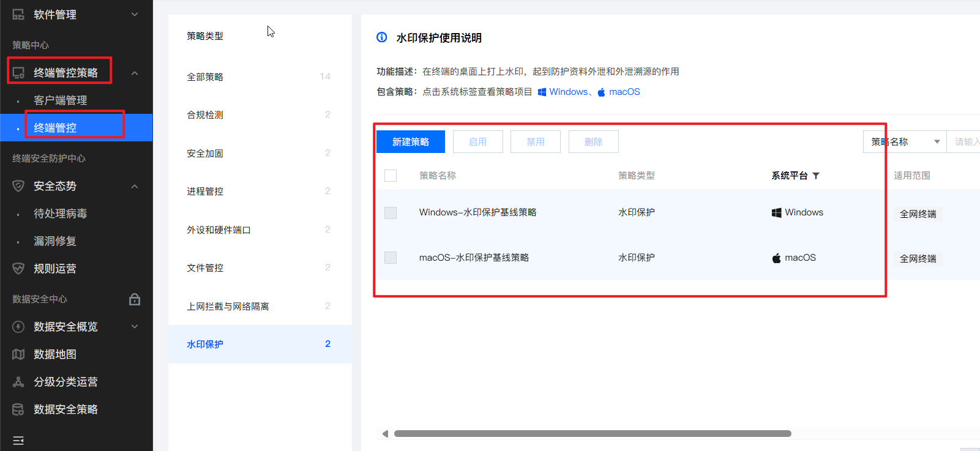Expand the 软件管理 menu chevron
Screen dimensions: 980x451
click(x=135, y=15)
